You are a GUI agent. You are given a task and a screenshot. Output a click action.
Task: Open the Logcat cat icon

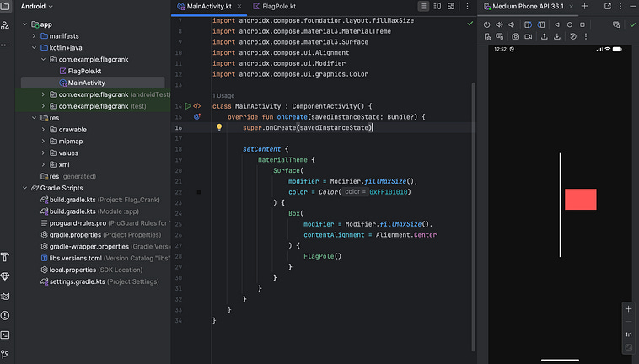pyautogui.click(x=5, y=296)
